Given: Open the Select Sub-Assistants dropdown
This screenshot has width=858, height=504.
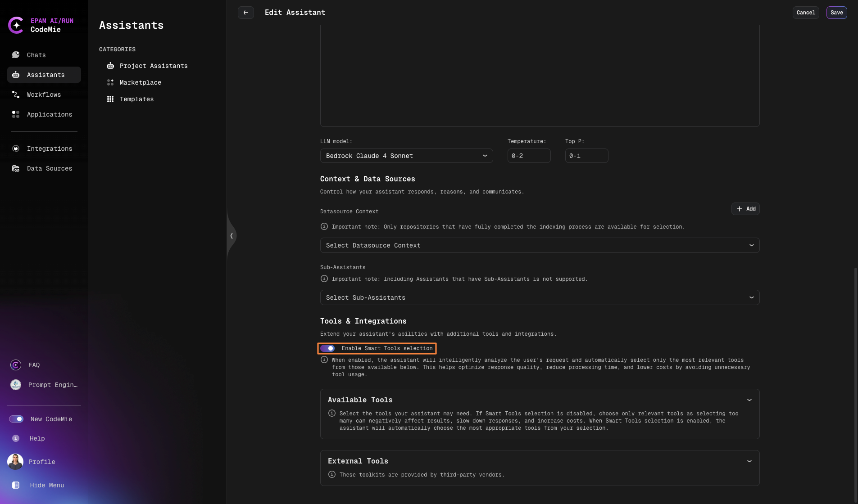Looking at the screenshot, I should pyautogui.click(x=539, y=297).
